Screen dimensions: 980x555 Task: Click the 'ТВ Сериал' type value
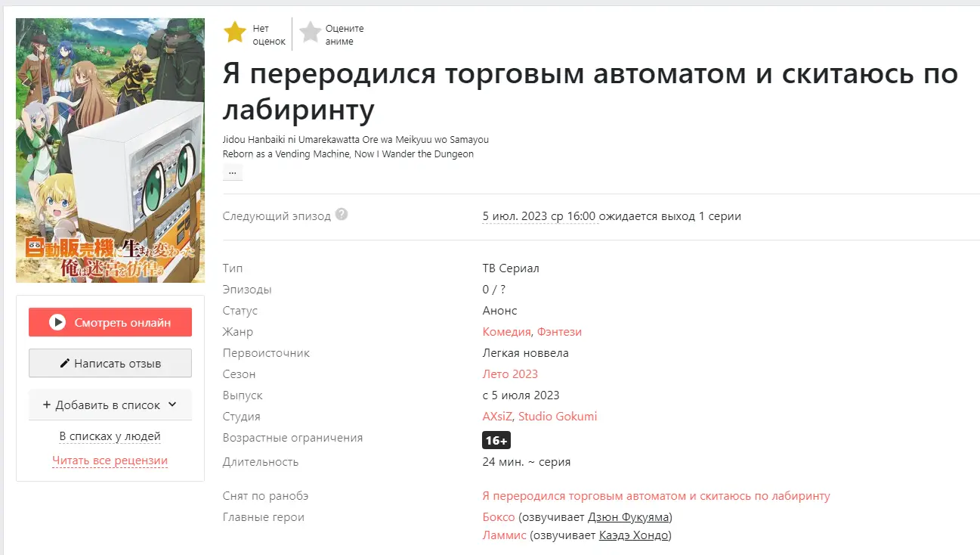click(x=511, y=268)
